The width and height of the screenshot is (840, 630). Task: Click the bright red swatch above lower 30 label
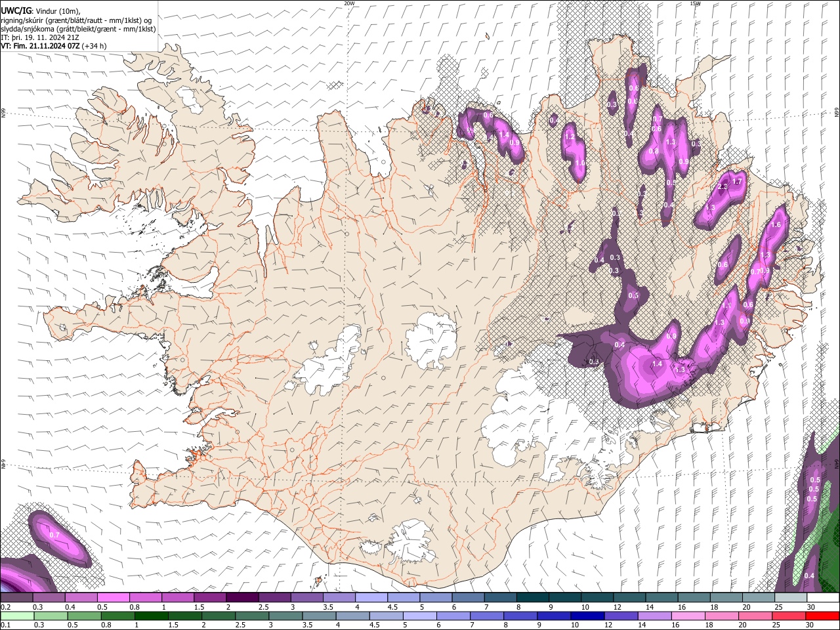(822, 616)
